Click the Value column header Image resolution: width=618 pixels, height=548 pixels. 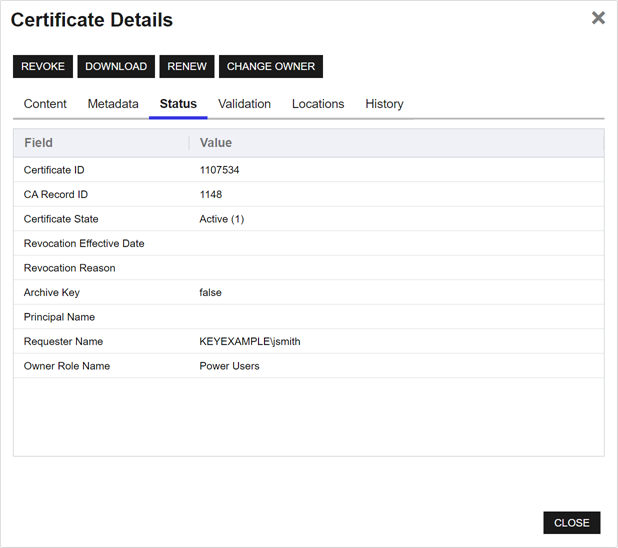[x=216, y=143]
